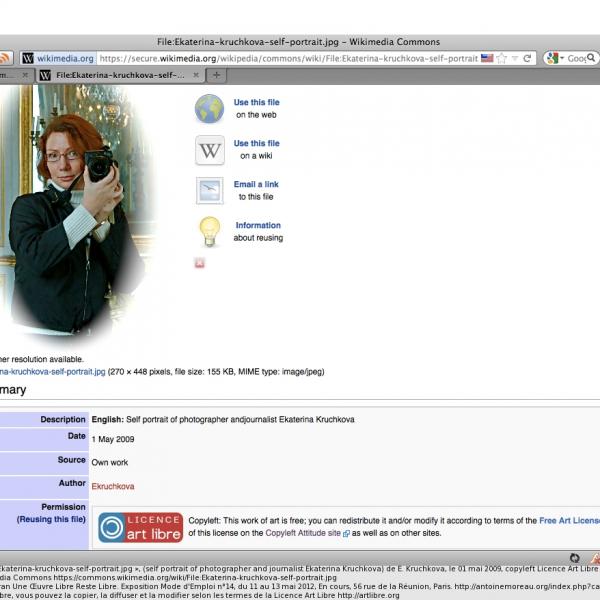Reload the page with the refresh button
The height and width of the screenshot is (600, 600).
tap(527, 58)
